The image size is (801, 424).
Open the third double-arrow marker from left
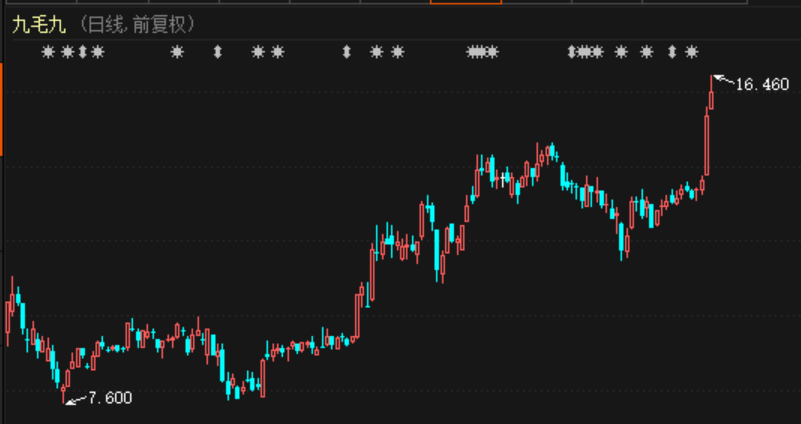point(346,52)
